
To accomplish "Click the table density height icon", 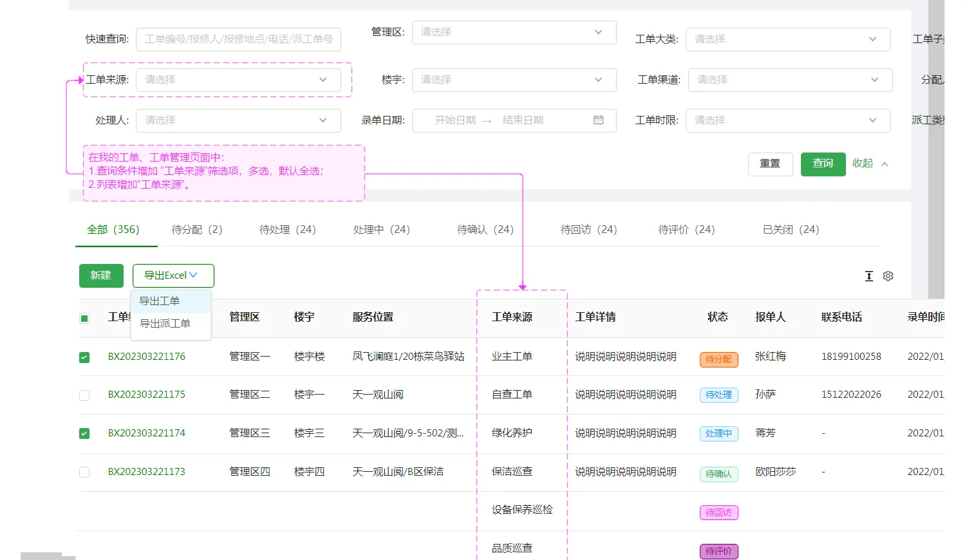I will [x=869, y=276].
